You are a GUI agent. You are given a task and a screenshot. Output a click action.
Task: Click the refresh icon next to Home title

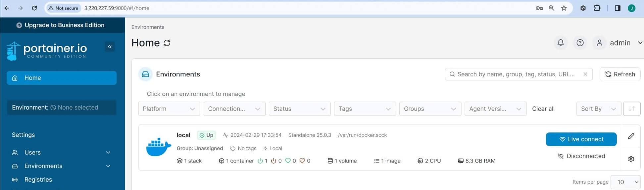[167, 43]
